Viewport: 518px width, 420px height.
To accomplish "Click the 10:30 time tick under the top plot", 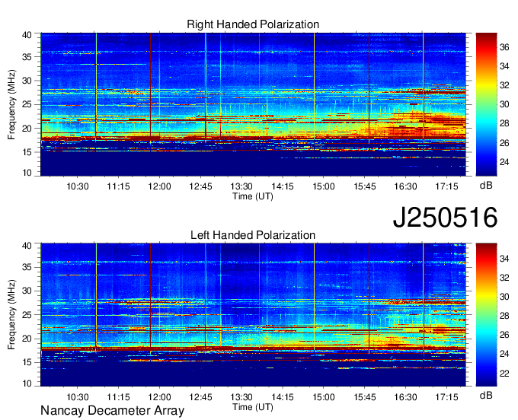I will [x=78, y=186].
